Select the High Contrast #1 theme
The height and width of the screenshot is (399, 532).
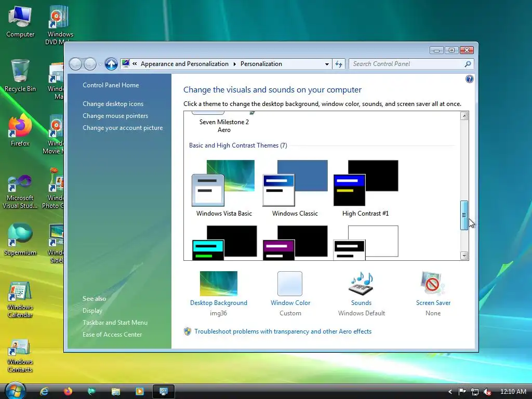[365, 188]
